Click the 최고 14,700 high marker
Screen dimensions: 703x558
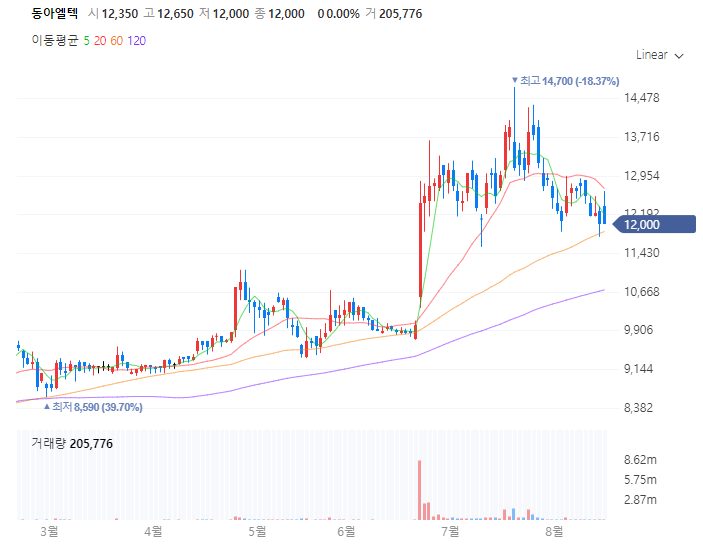[x=566, y=81]
